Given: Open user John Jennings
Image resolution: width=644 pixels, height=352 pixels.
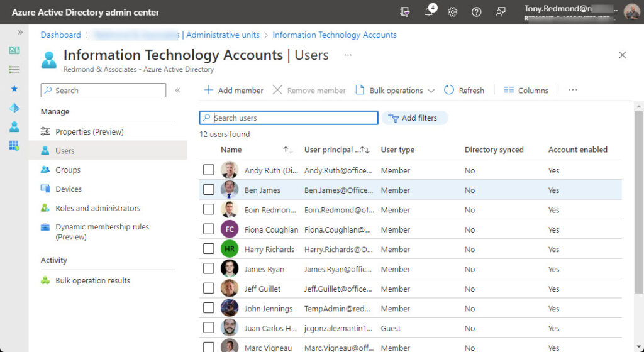Looking at the screenshot, I should [269, 309].
